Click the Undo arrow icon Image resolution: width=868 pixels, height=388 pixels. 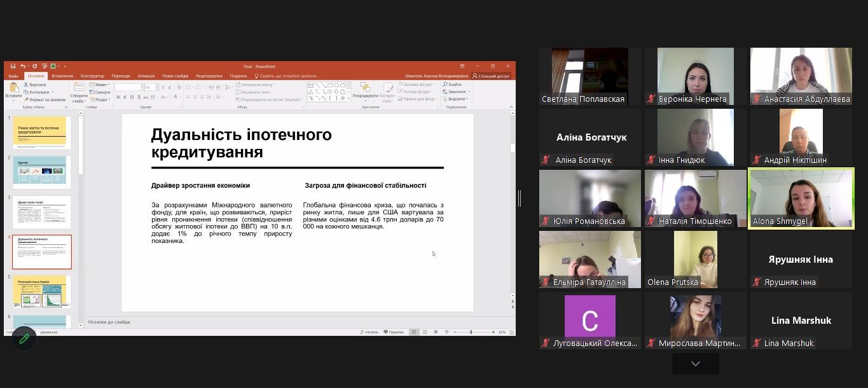point(23,66)
